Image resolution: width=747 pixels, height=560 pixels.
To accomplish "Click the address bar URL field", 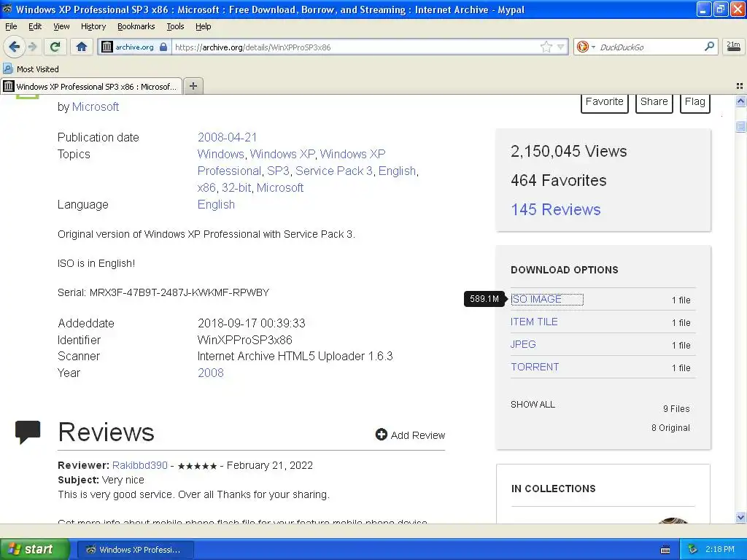I will [355, 47].
